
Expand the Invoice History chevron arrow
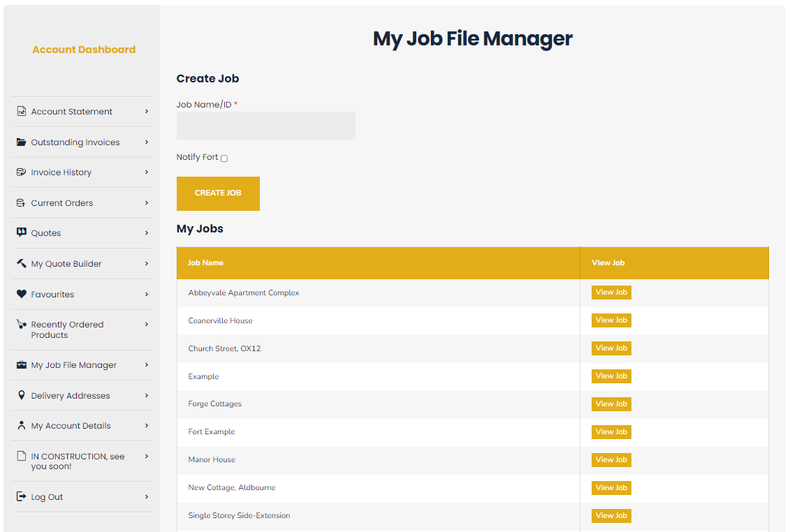147,172
